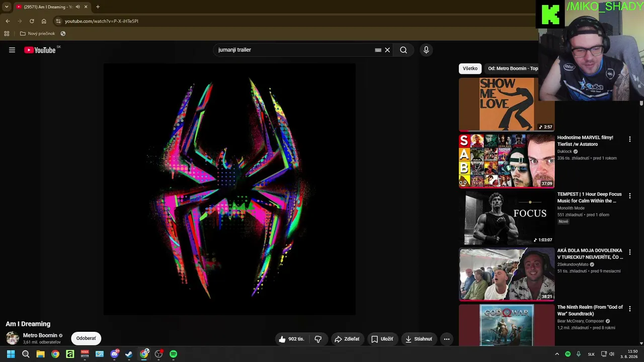Viewport: 644px width, 362px height.
Task: Share the video with Zdieľať
Action: pos(347,339)
